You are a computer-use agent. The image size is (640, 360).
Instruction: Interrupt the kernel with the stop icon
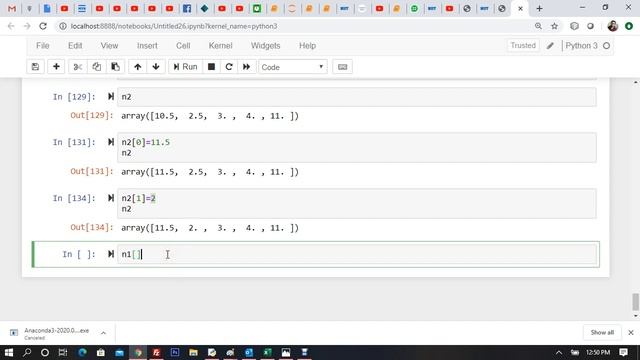pos(211,67)
